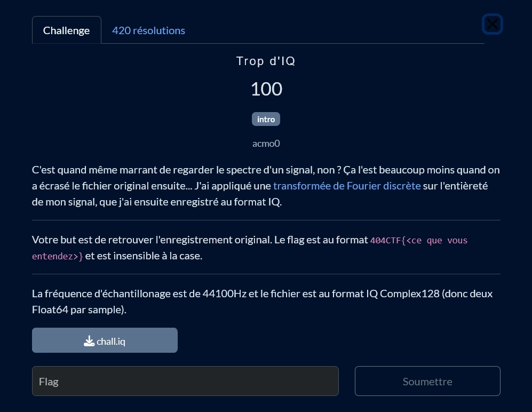Select the Challenge tab
The image size is (532, 412).
pyautogui.click(x=66, y=30)
